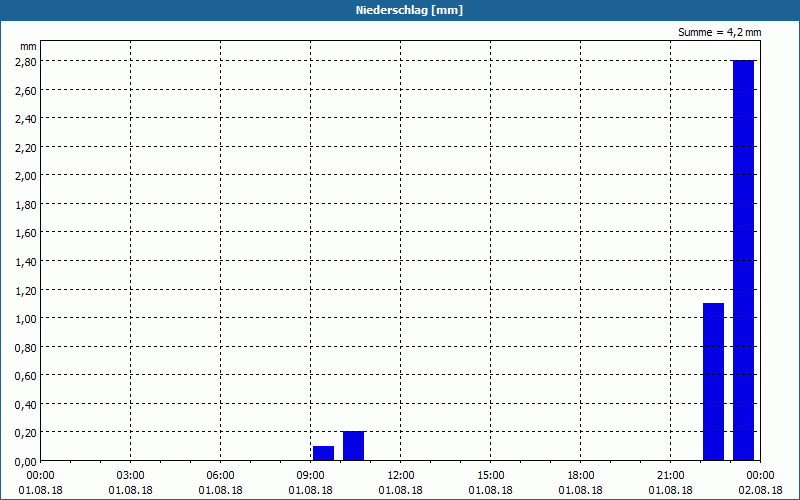Select the 1,40 y-axis value
Screen dimensions: 800x500
(28, 261)
